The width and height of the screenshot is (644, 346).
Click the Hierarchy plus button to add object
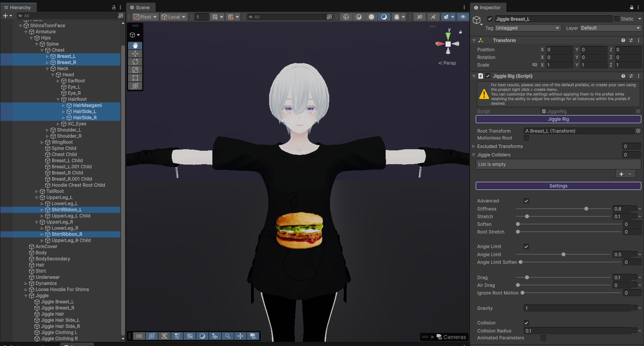[x=5, y=16]
